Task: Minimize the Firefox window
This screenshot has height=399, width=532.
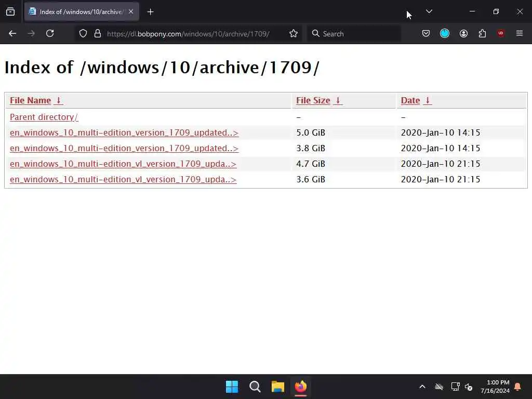Action: point(472,11)
